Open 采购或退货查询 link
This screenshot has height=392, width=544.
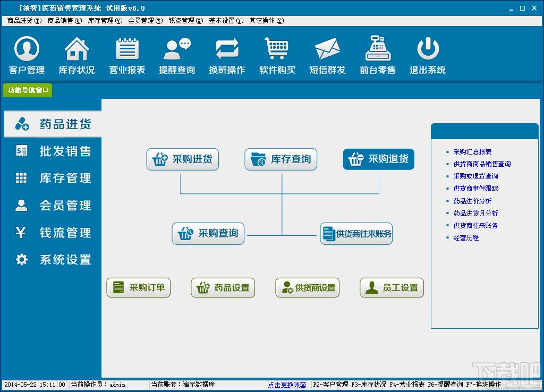tap(475, 176)
